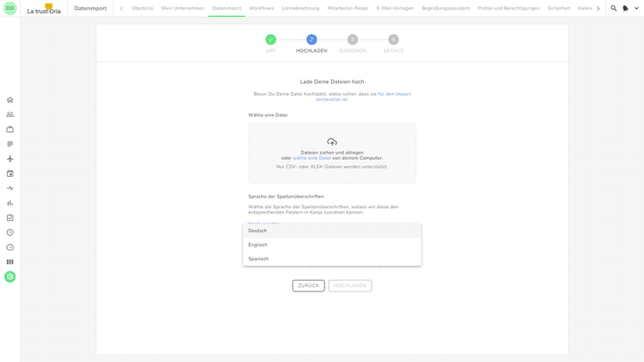Open the Lohnabrechnung tab

point(301,8)
